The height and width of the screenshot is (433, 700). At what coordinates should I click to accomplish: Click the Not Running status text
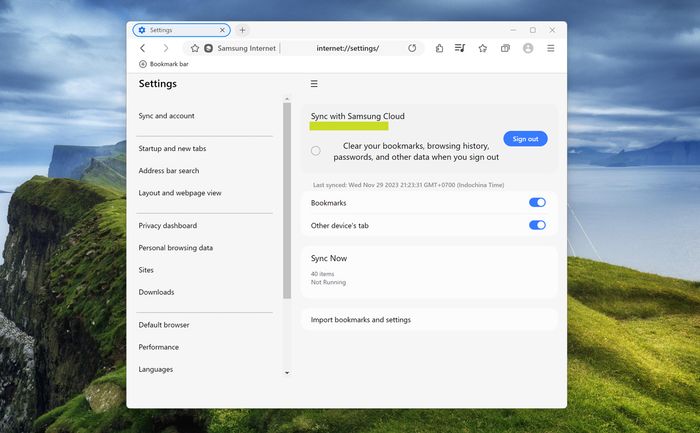[x=328, y=283]
